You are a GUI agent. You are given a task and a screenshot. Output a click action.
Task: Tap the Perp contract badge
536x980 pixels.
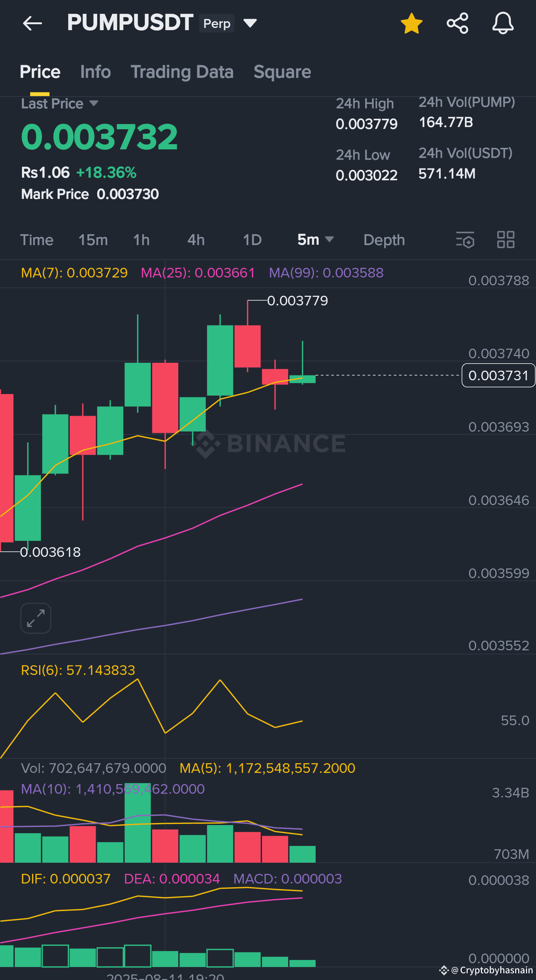[217, 23]
